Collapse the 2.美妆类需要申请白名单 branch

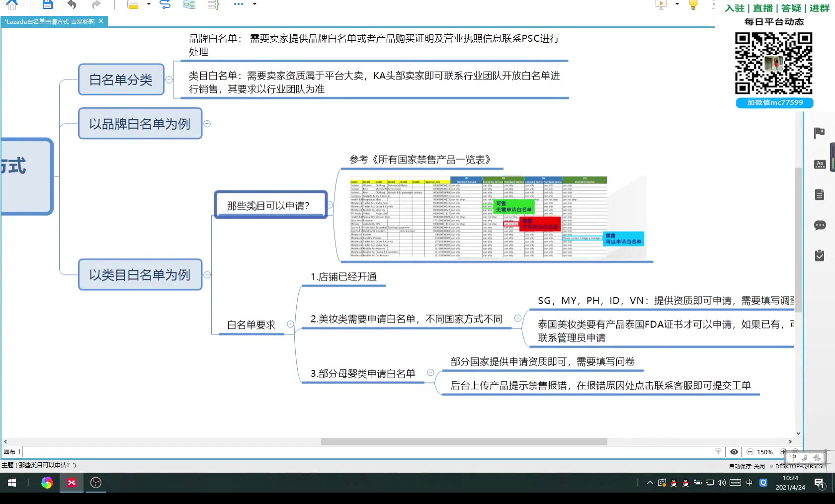518,318
